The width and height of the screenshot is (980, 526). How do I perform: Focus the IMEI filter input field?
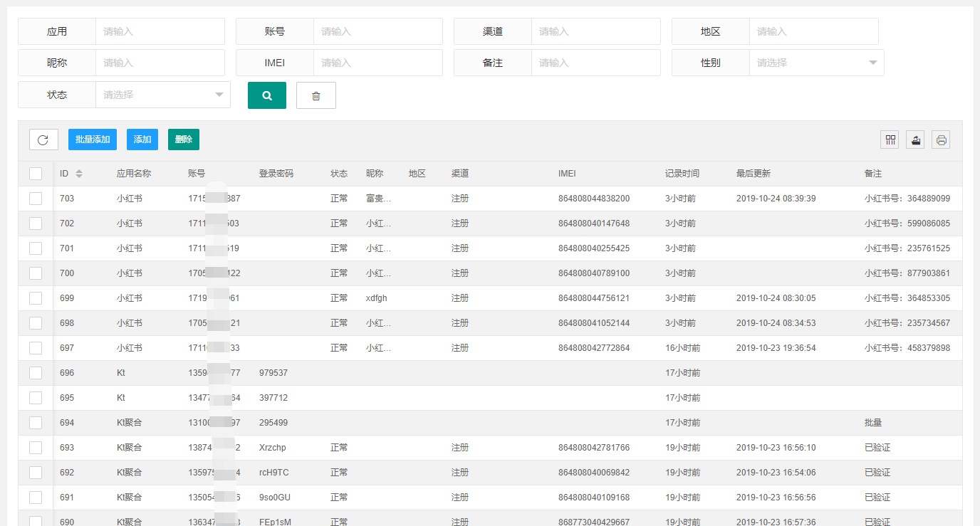tap(378, 63)
